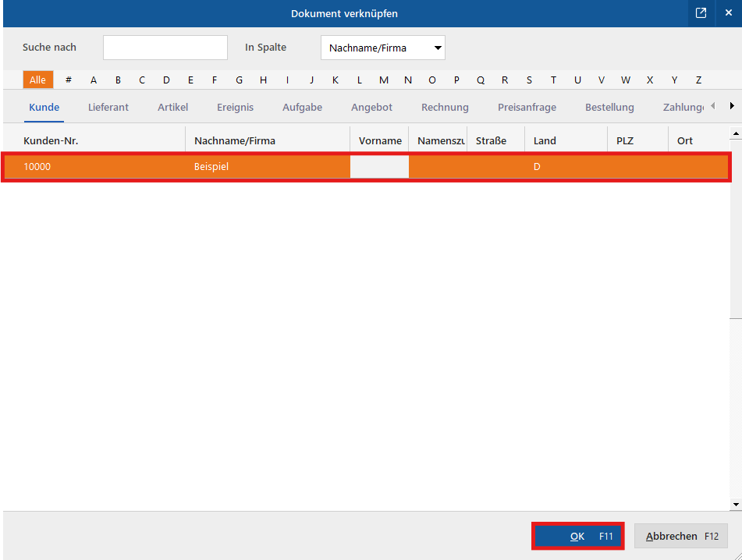Open the Preisanfrage tab
The width and height of the screenshot is (742, 560).
click(x=527, y=108)
